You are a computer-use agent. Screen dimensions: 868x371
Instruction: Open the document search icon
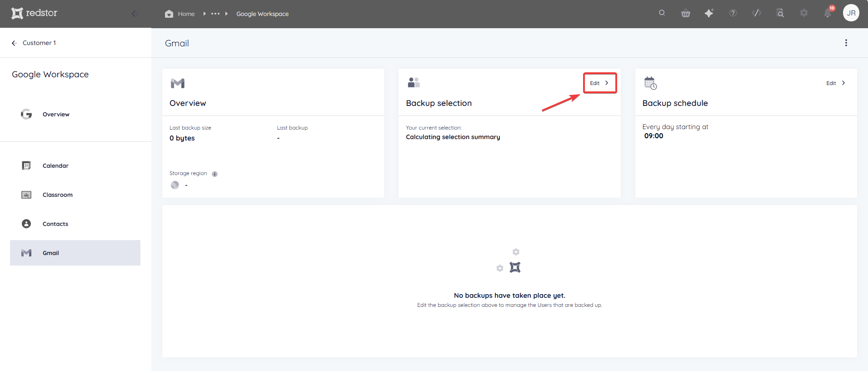tap(780, 13)
